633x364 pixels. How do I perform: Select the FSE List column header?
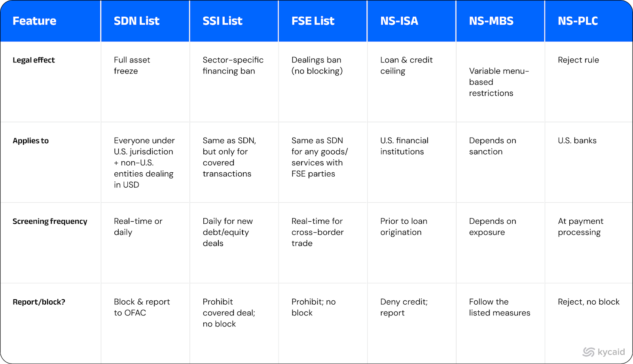(313, 21)
